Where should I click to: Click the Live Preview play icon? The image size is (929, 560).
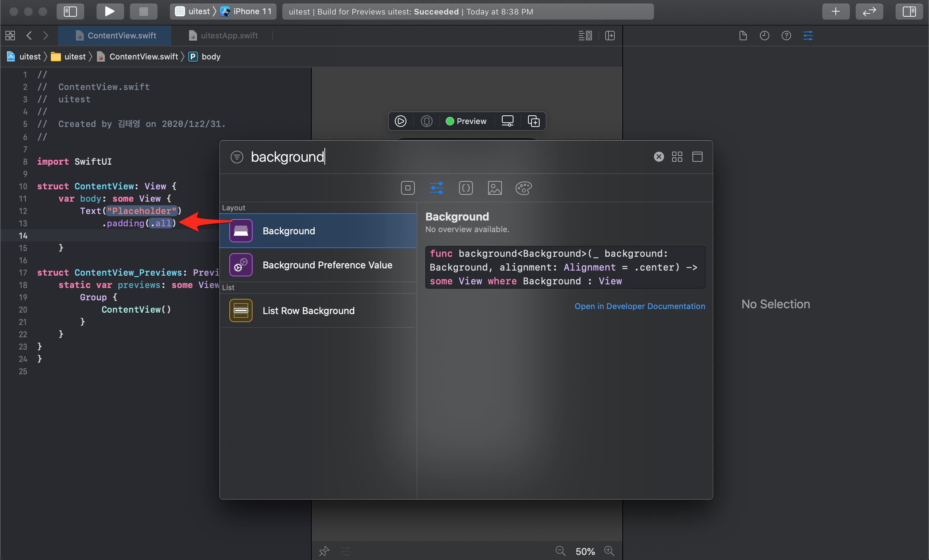coord(400,121)
